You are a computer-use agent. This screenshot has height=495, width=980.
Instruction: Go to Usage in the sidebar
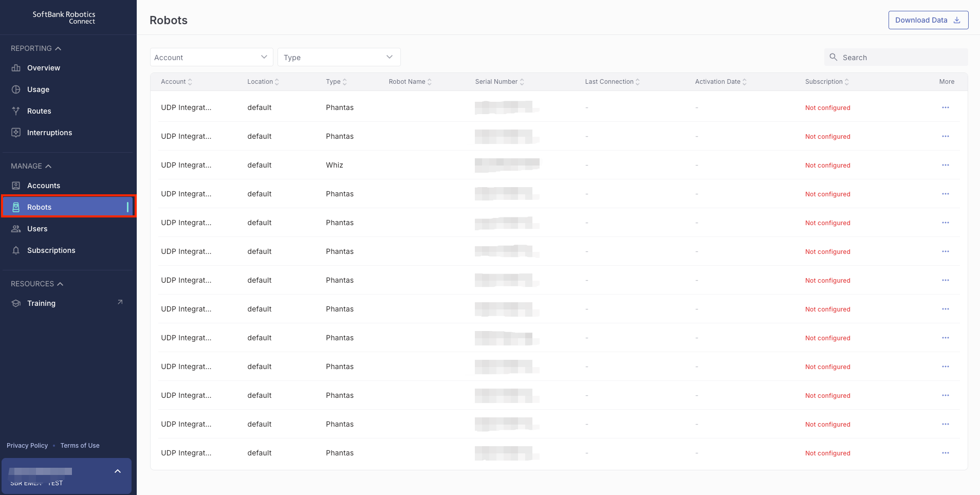(38, 89)
